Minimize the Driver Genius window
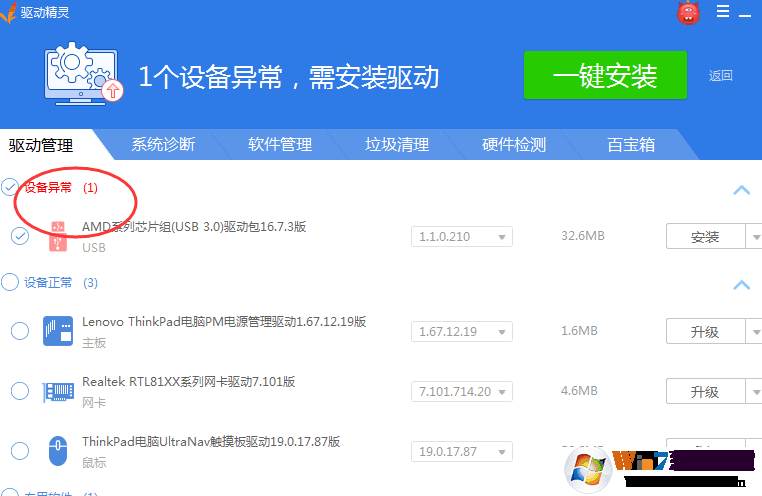 click(745, 15)
